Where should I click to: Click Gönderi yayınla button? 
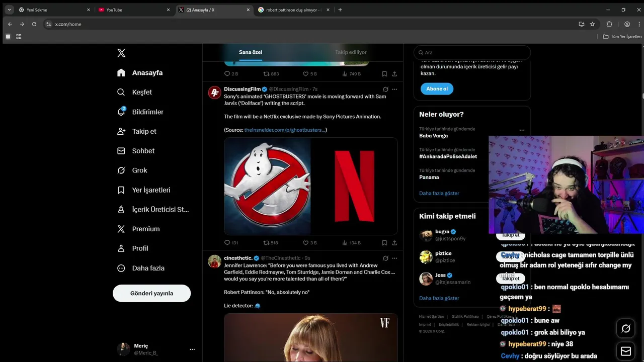point(151,293)
